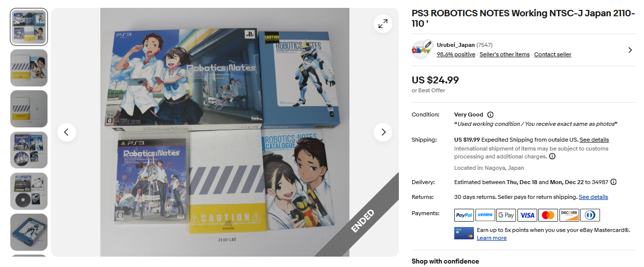
Task: Select the Visa card icon
Action: pos(527,215)
